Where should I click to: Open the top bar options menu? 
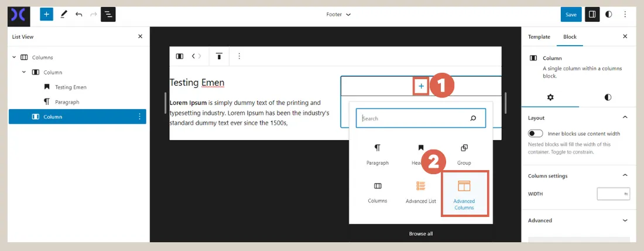625,15
